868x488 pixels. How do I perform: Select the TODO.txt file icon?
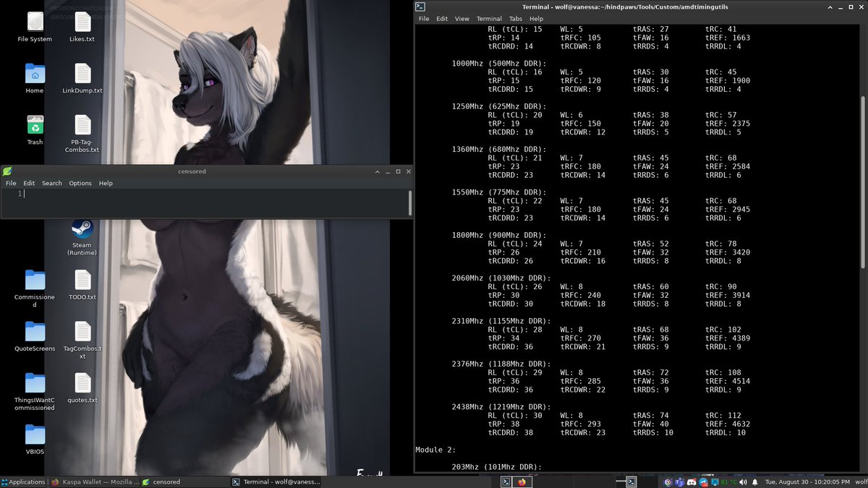(x=82, y=284)
